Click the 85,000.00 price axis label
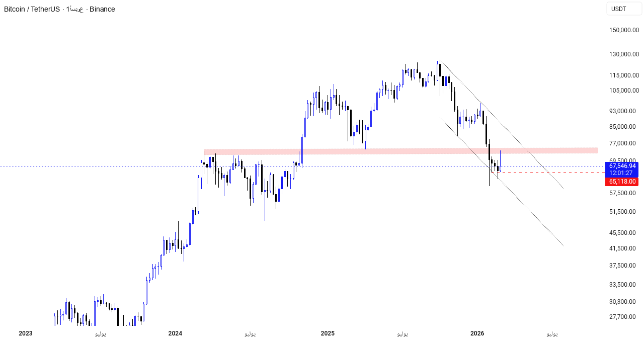The width and height of the screenshot is (644, 340). click(624, 127)
